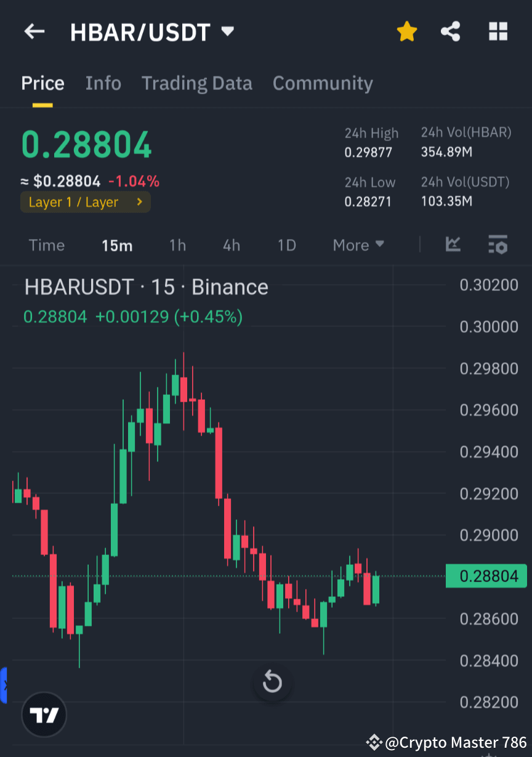Viewport: 532px width, 757px height.
Task: Tap the back arrow to exit chart
Action: coord(34,31)
